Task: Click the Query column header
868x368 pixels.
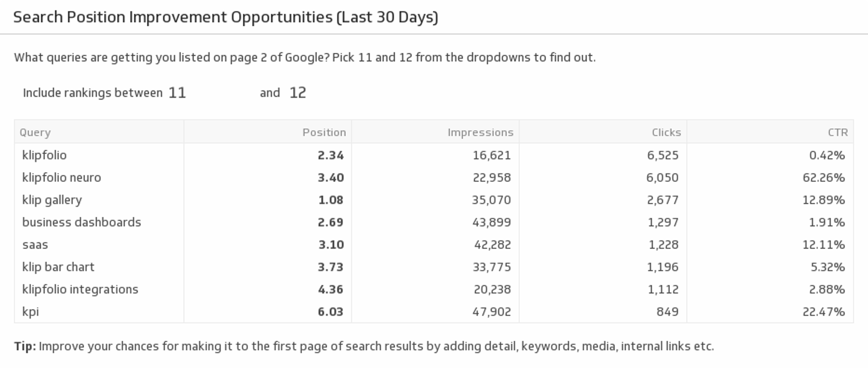Action: [35, 132]
